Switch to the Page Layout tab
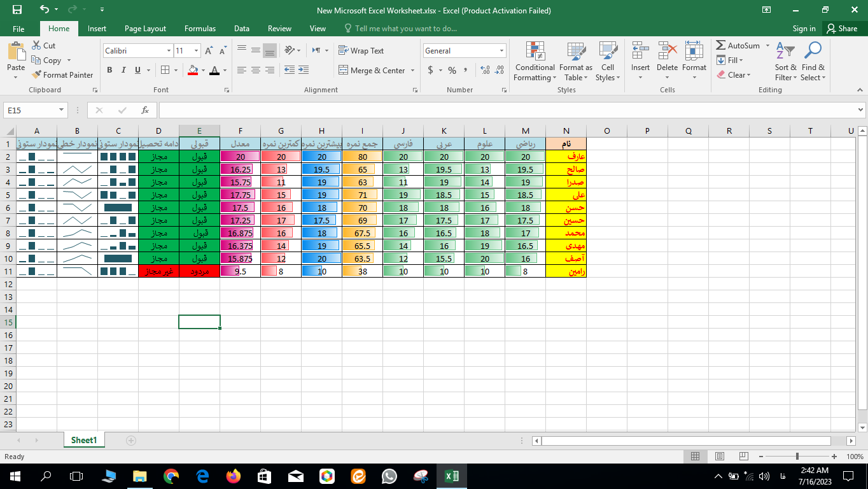Image resolution: width=868 pixels, height=489 pixels. tap(145, 29)
